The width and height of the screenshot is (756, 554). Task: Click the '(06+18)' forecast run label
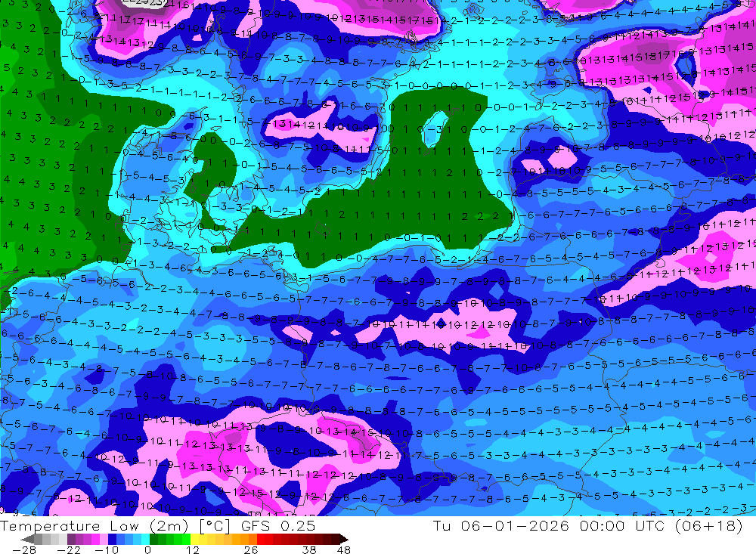(x=708, y=525)
